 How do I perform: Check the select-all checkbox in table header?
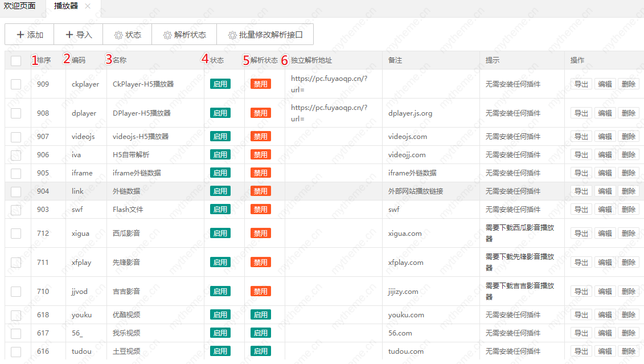coord(16,60)
